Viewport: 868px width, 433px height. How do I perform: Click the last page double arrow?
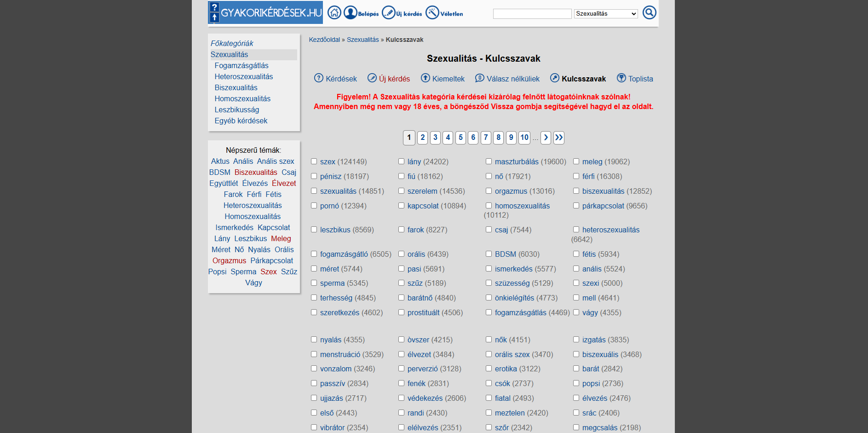click(x=558, y=138)
